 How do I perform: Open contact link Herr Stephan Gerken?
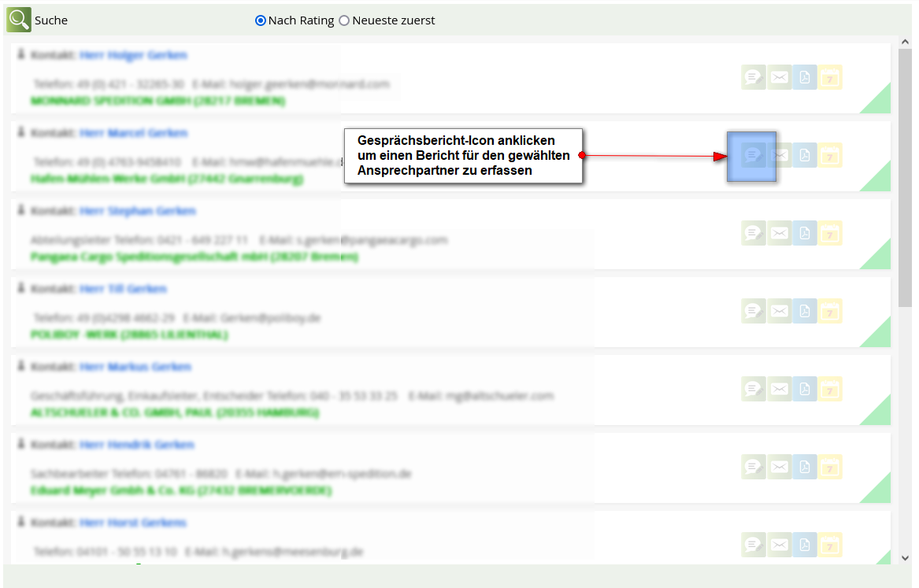pos(137,211)
